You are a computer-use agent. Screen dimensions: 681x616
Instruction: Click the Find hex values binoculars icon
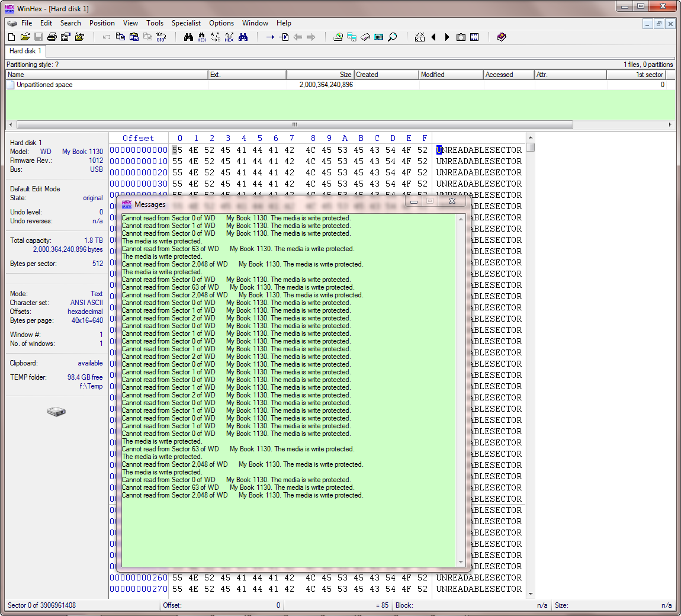tap(202, 37)
